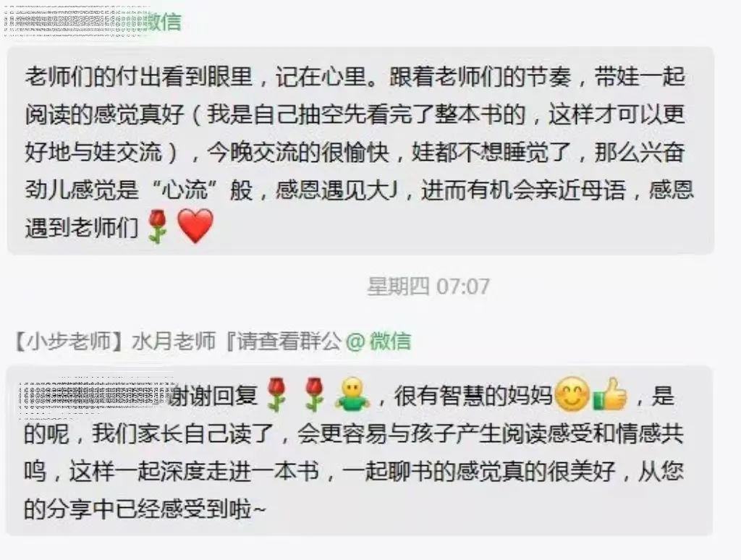The width and height of the screenshot is (741, 560).
Task: Click the green-shirt person emoji in the reply
Action: 352,394
